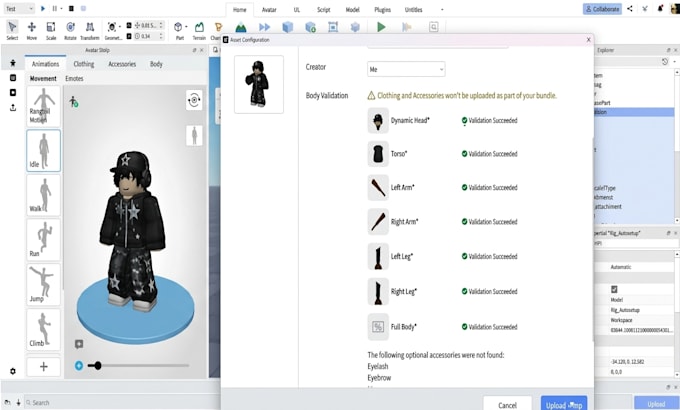Click the chat bubble icon below avatar preview
This screenshot has height=410, width=680.
[x=78, y=344]
